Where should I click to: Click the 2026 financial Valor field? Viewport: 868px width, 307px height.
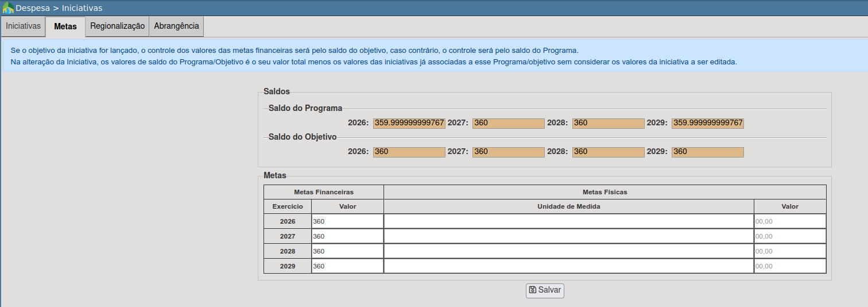point(347,221)
